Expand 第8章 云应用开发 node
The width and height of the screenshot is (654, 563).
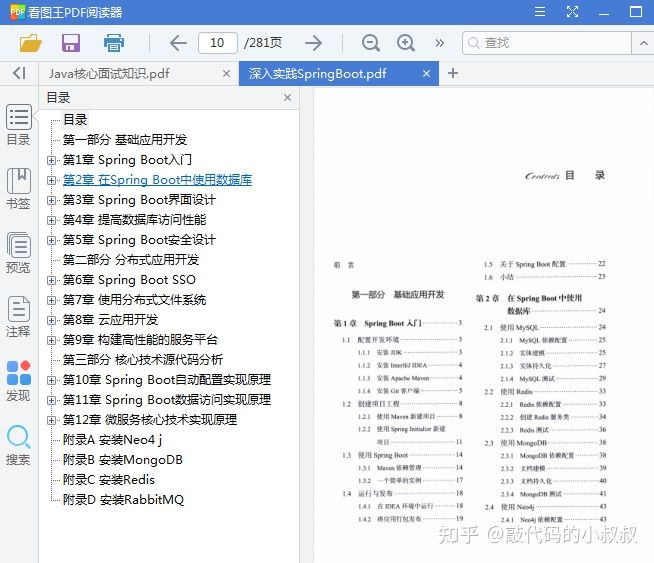[x=51, y=320]
